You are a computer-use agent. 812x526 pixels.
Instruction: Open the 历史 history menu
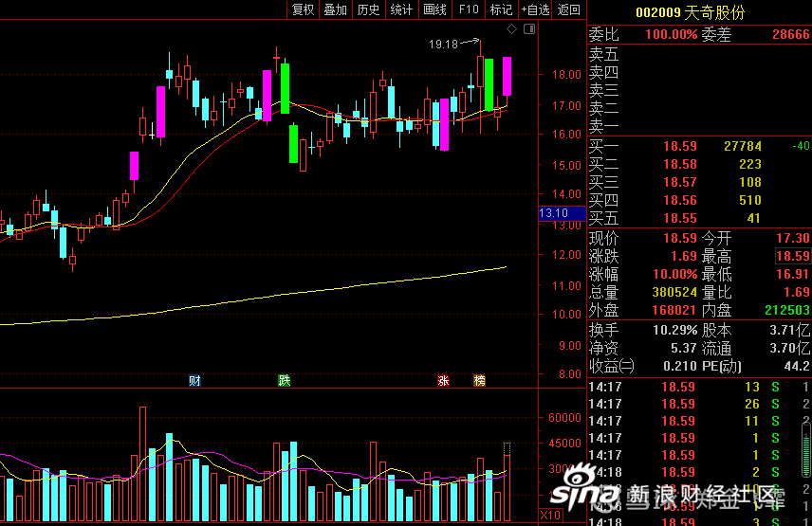[368, 9]
